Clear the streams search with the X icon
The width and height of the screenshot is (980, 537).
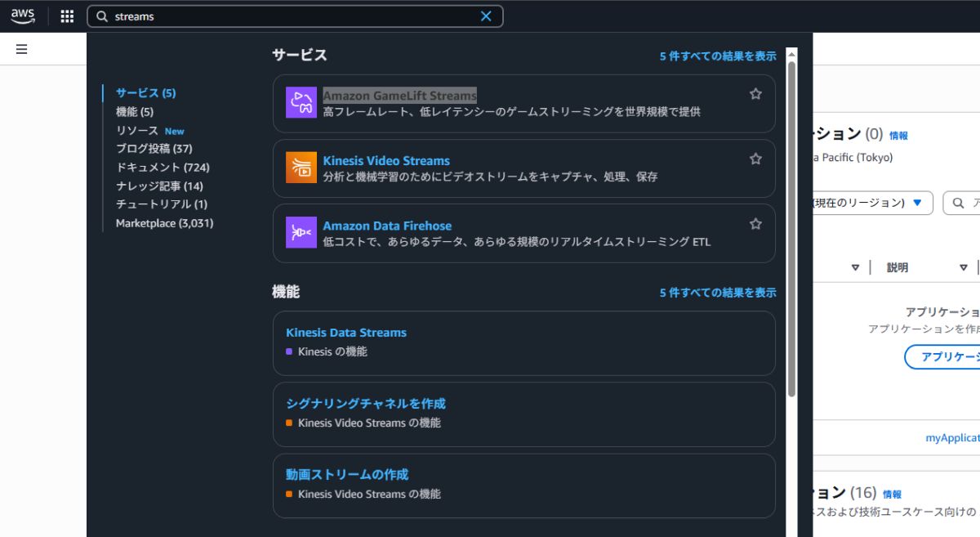pos(486,16)
